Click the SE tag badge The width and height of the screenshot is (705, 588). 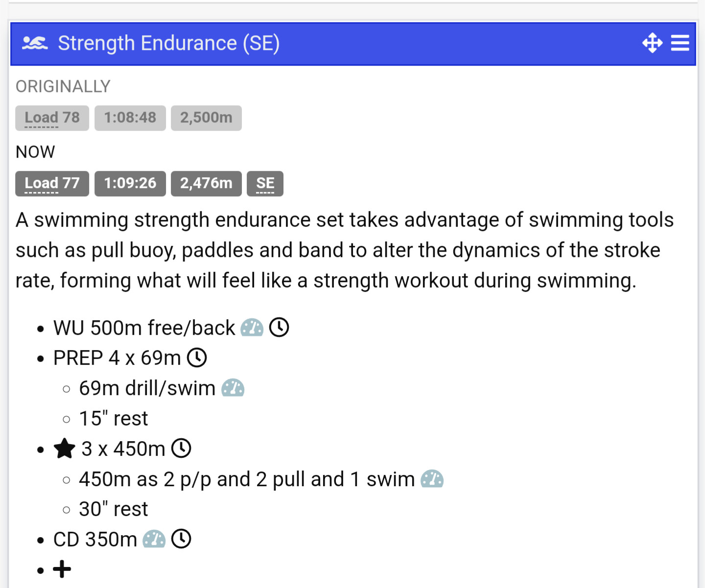(265, 184)
